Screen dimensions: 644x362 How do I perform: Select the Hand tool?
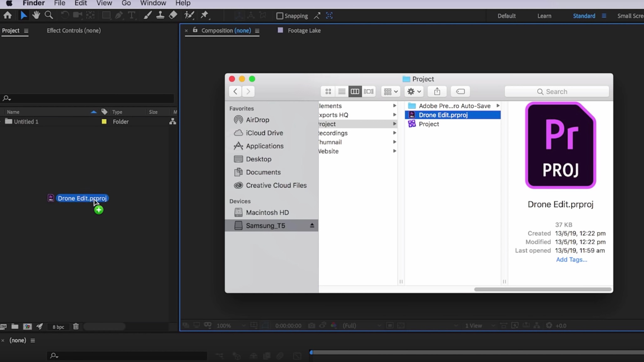tap(36, 15)
